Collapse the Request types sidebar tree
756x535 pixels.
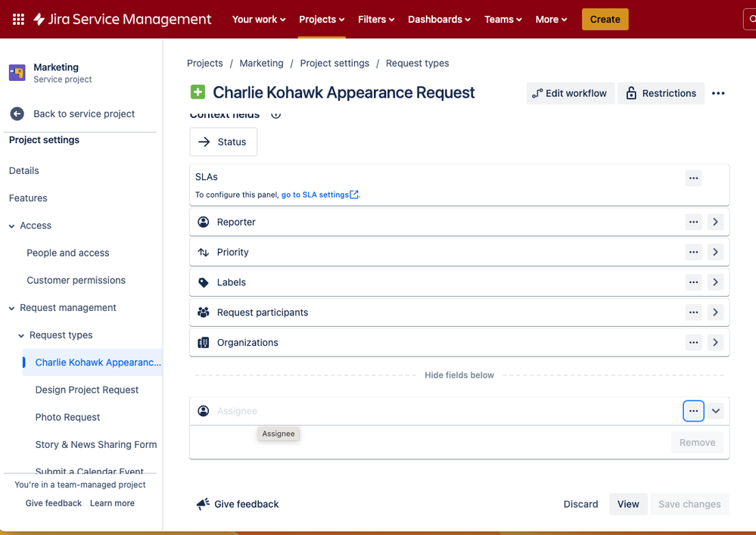point(21,336)
